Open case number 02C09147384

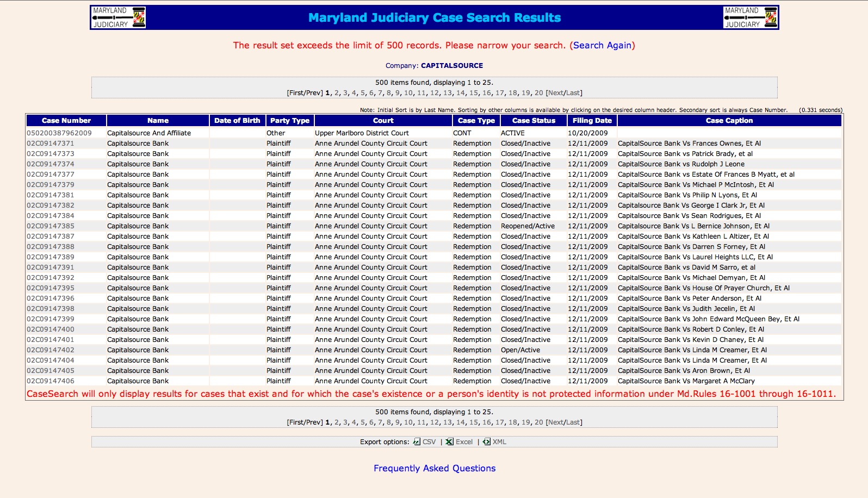pyautogui.click(x=51, y=216)
